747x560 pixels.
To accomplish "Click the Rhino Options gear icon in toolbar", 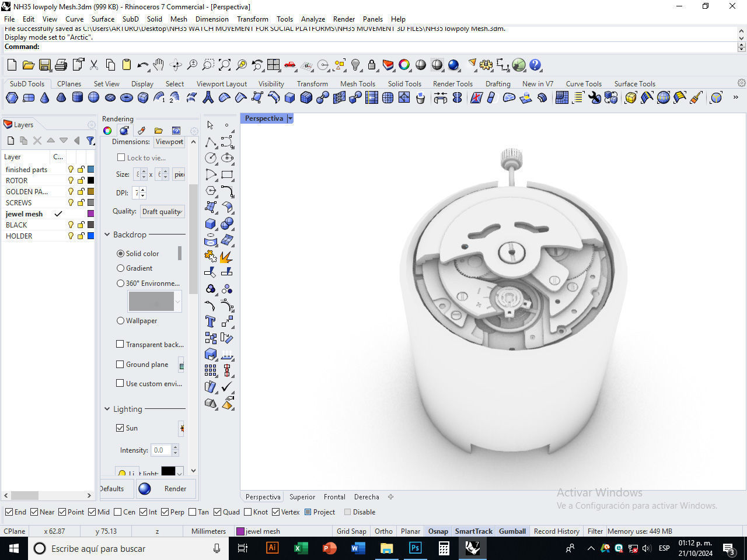I will click(486, 65).
